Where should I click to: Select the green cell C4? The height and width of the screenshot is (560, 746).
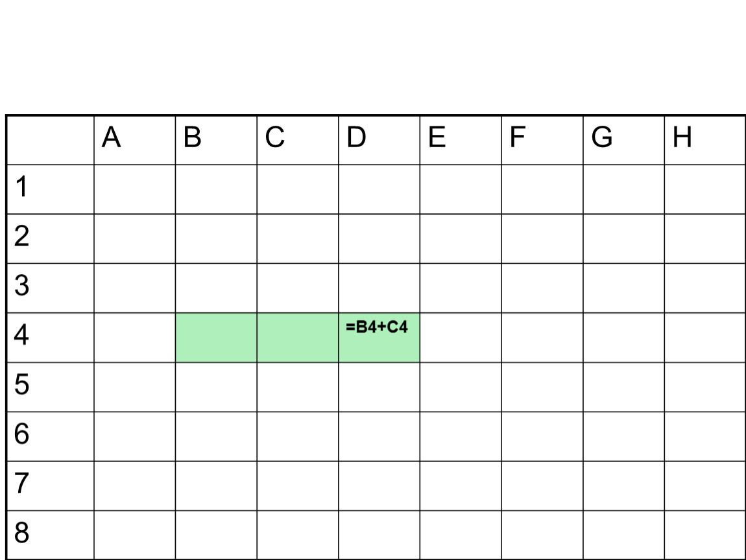tap(298, 338)
